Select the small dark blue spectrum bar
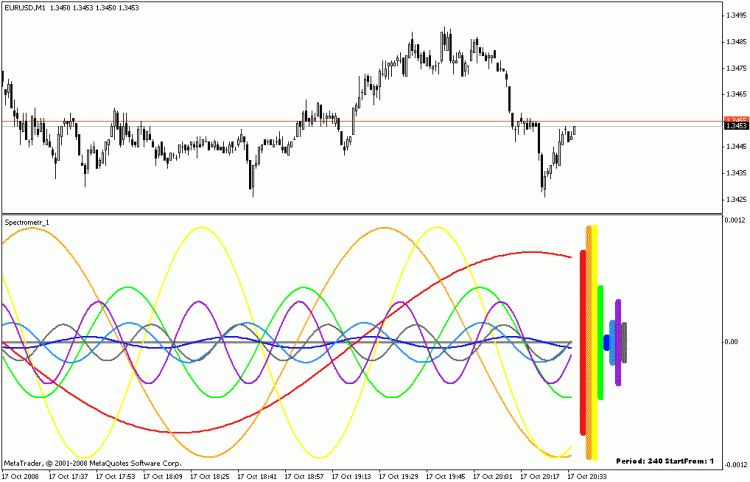 607,342
